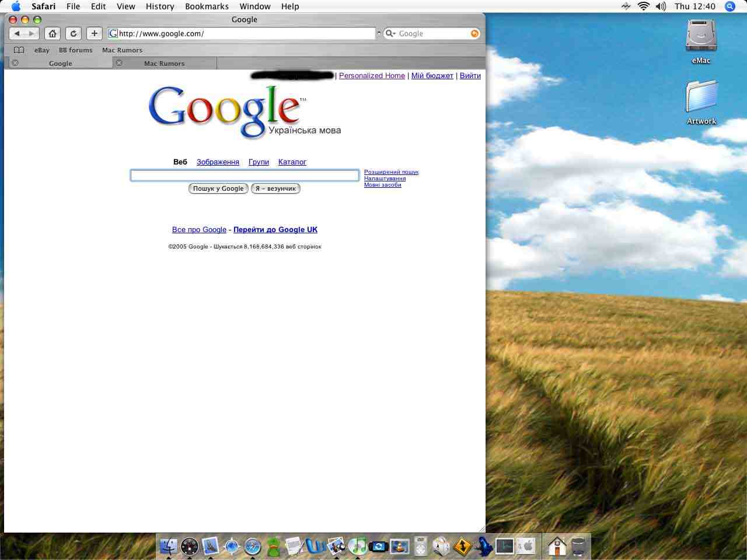Image resolution: width=747 pixels, height=560 pixels.
Task: Click the Google page search box
Action: 245,175
